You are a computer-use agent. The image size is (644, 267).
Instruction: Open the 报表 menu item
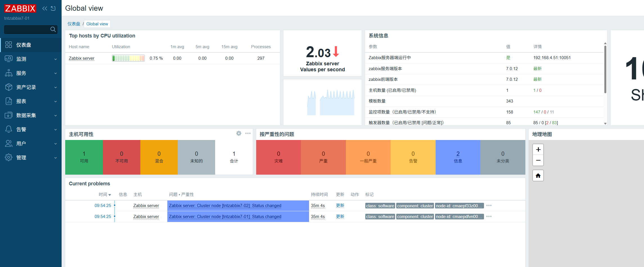click(x=31, y=101)
